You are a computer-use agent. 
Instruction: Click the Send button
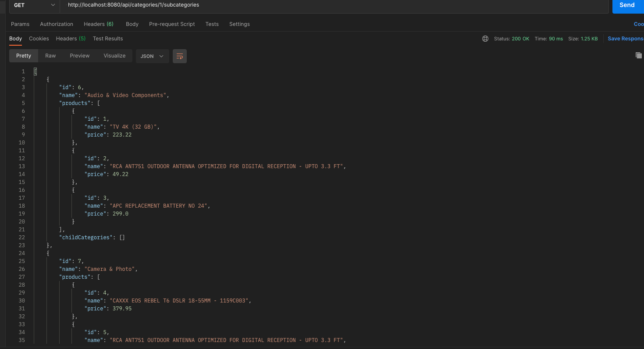click(628, 5)
